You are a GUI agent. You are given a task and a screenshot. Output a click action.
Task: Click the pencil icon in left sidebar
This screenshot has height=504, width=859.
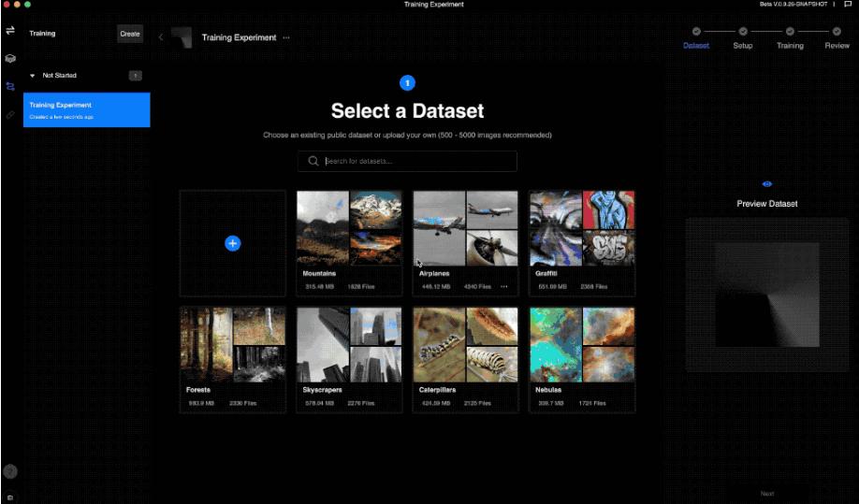point(10,114)
